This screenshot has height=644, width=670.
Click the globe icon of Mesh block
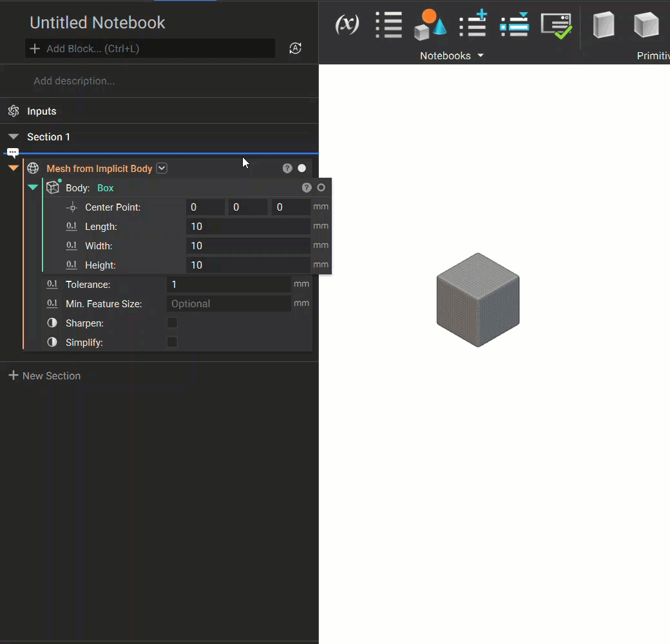pyautogui.click(x=33, y=168)
